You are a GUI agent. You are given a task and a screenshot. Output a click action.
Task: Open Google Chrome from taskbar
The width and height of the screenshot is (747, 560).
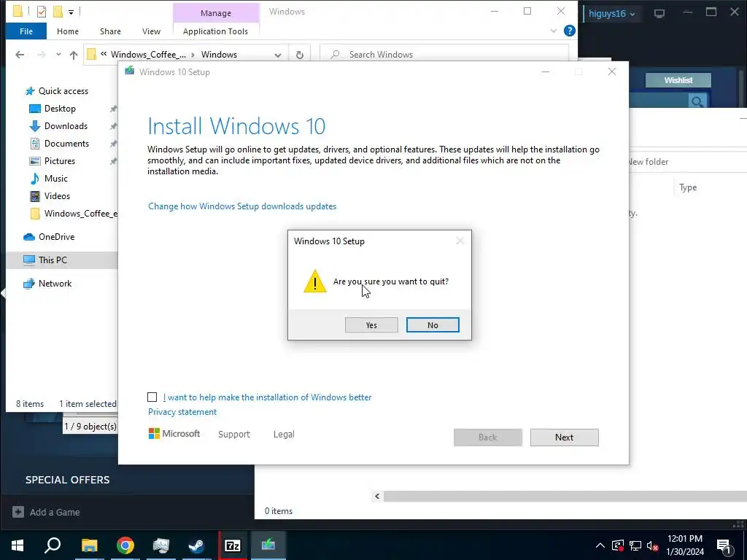[125, 545]
